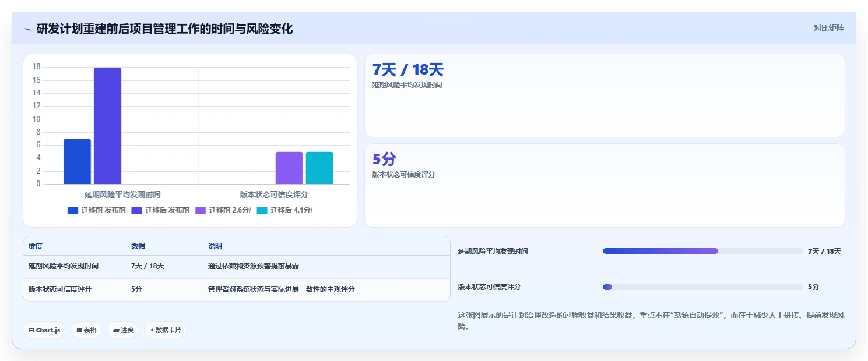
Task: Click the 5分 metric card value
Action: click(384, 159)
